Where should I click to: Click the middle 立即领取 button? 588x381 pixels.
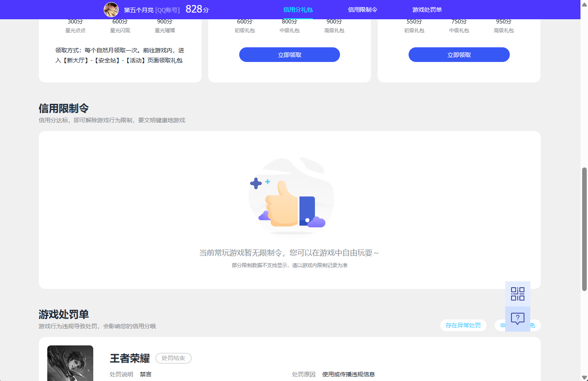(x=289, y=54)
